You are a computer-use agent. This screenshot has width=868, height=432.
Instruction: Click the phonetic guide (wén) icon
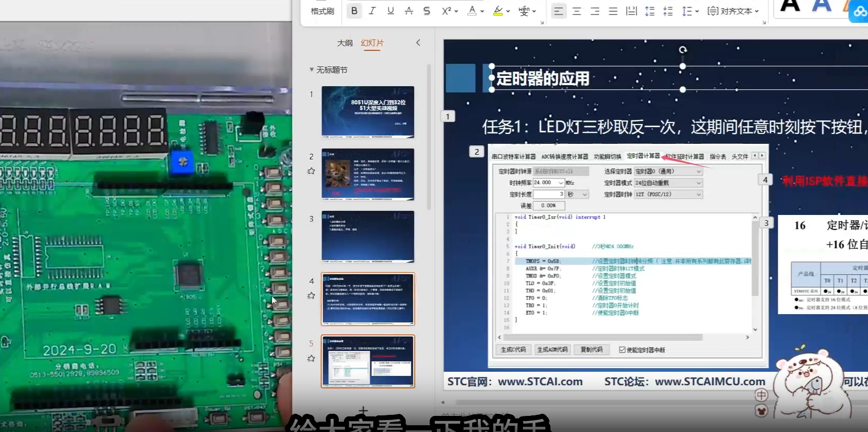click(x=524, y=11)
